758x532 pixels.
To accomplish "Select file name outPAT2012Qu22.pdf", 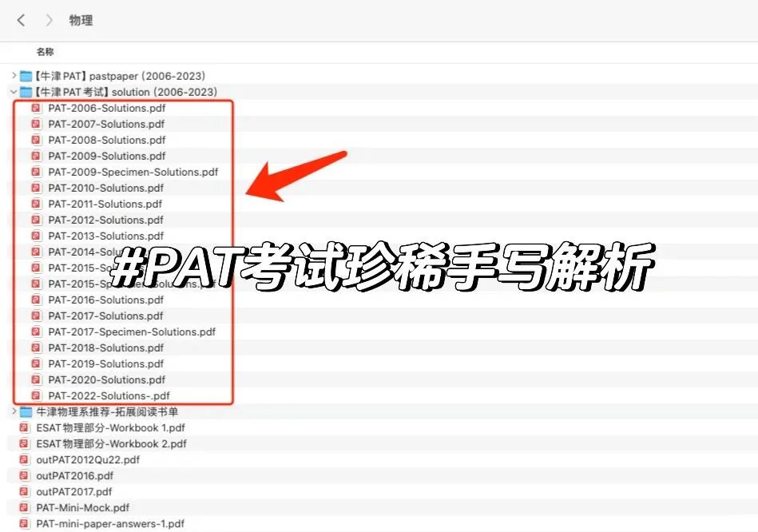I will tap(88, 459).
